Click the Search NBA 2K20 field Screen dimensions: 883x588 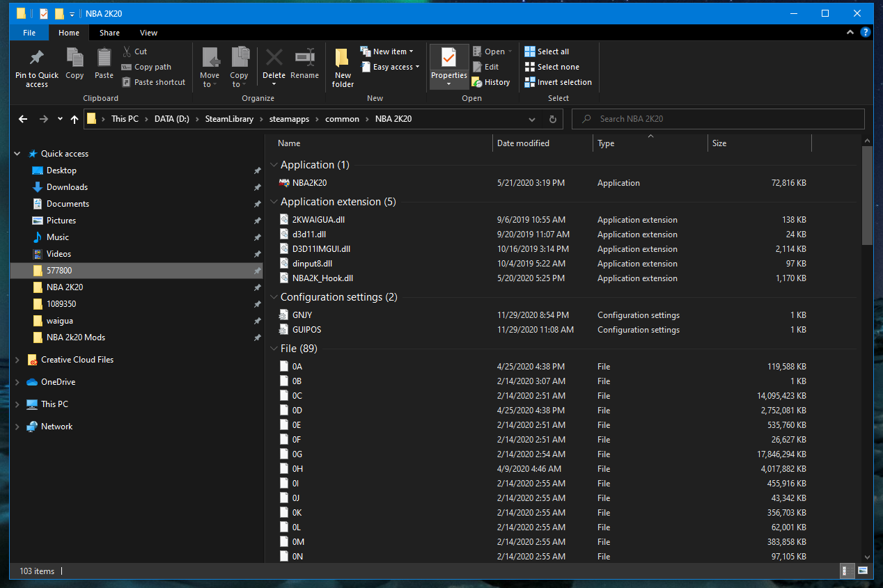point(718,119)
